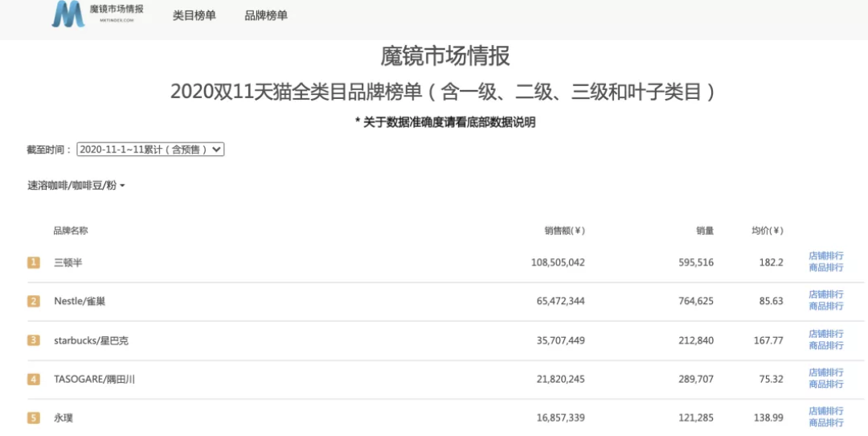The height and width of the screenshot is (436, 868).
Task: Click volume value 289,707
Action: (696, 379)
